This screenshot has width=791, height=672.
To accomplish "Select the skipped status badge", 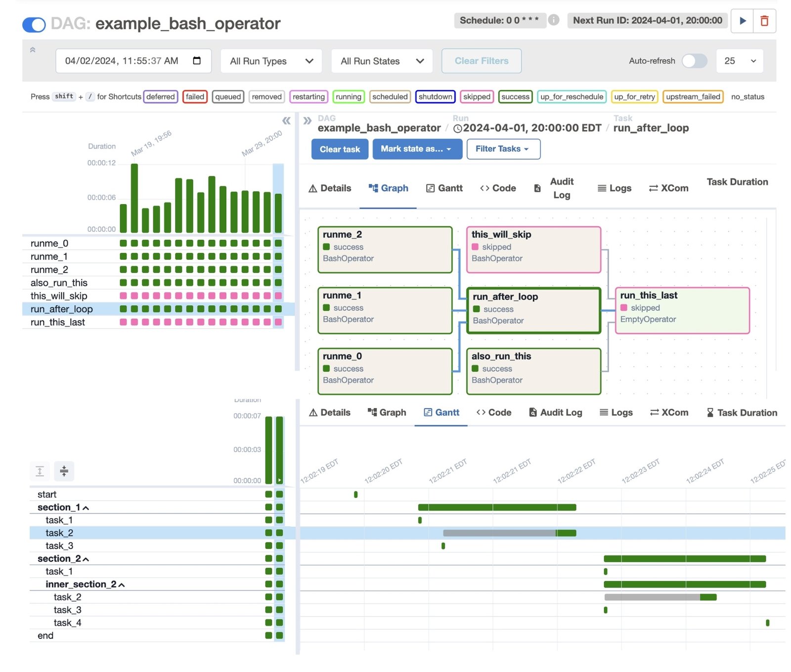I will (x=477, y=97).
